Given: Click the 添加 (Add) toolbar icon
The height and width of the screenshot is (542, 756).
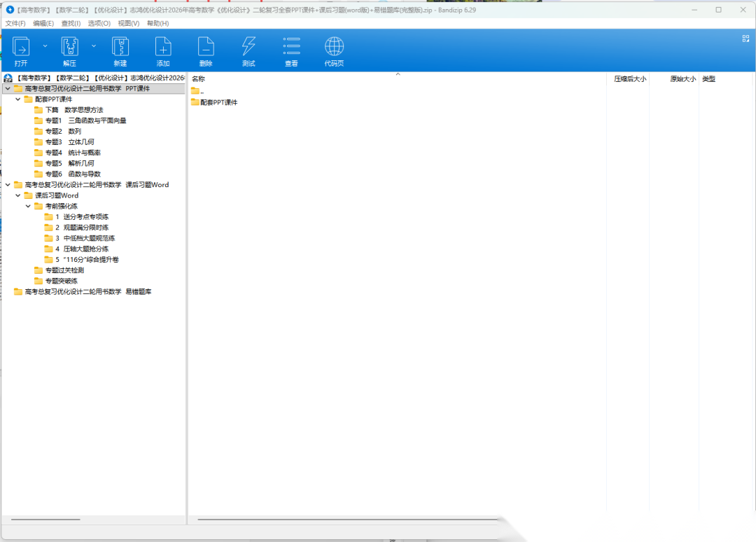Looking at the screenshot, I should [x=163, y=47].
